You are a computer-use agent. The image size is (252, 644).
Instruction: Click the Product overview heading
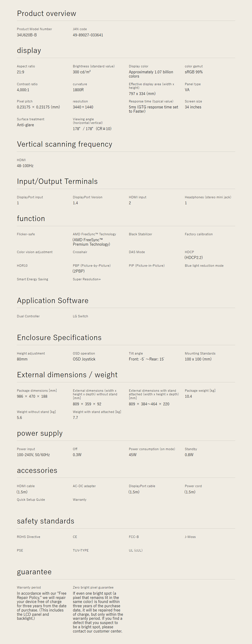click(x=46, y=13)
